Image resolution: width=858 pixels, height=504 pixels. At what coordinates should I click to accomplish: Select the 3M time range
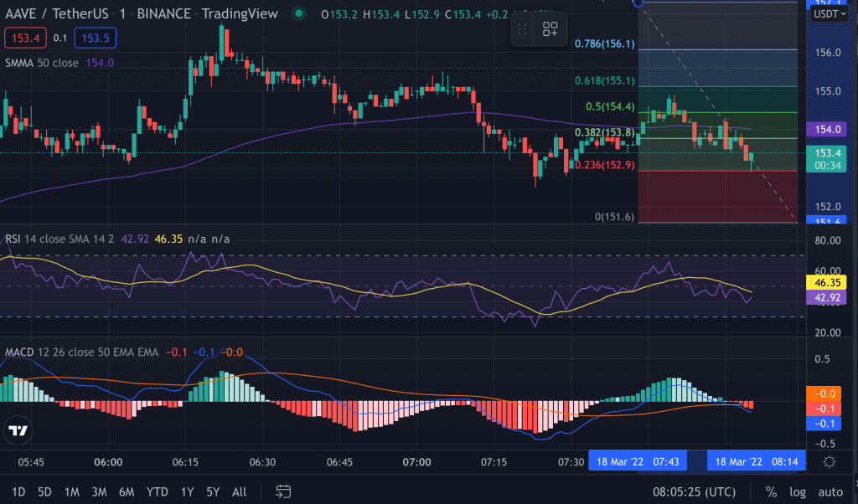[x=99, y=491]
